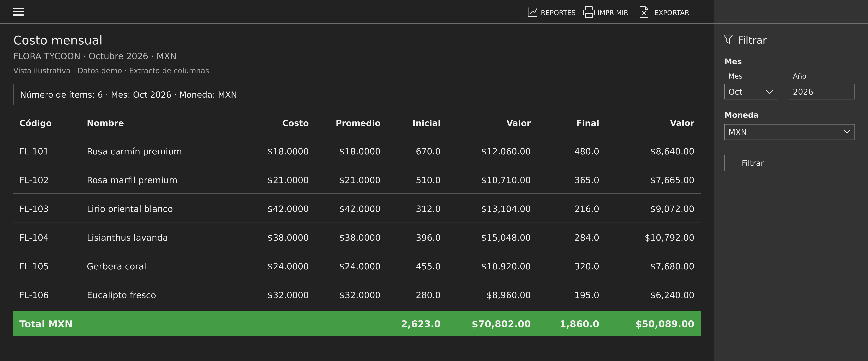Expand the Moneda dropdown showing MXN
Screen dimensions: 868x361
click(x=789, y=132)
